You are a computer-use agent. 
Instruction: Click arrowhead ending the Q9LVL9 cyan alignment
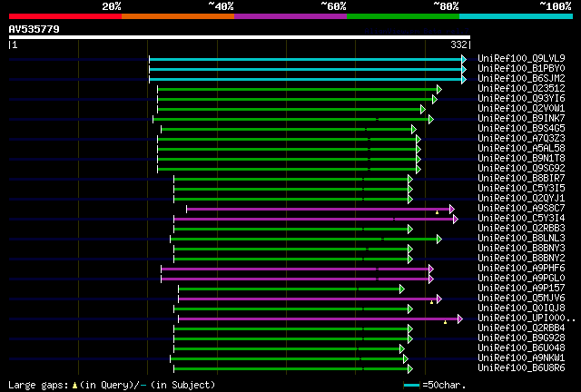pos(464,59)
